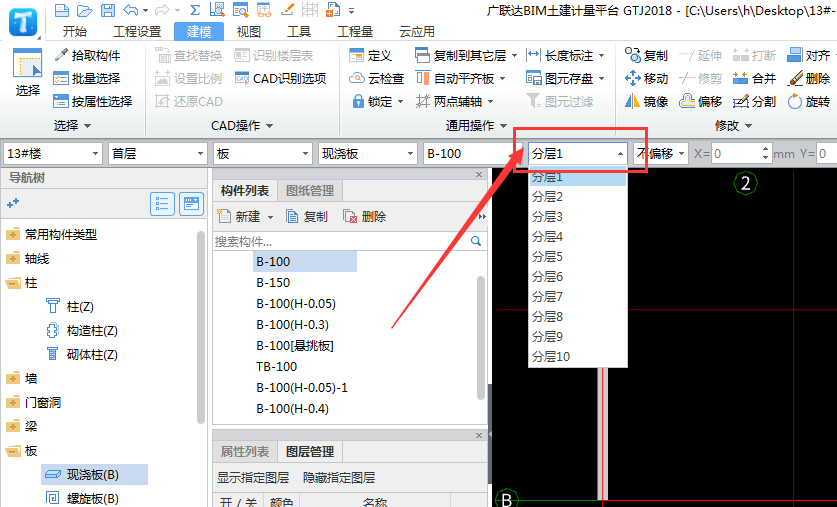The image size is (837, 507).
Task: Expand the 门窗洞 tree node
Action: click(x=13, y=402)
